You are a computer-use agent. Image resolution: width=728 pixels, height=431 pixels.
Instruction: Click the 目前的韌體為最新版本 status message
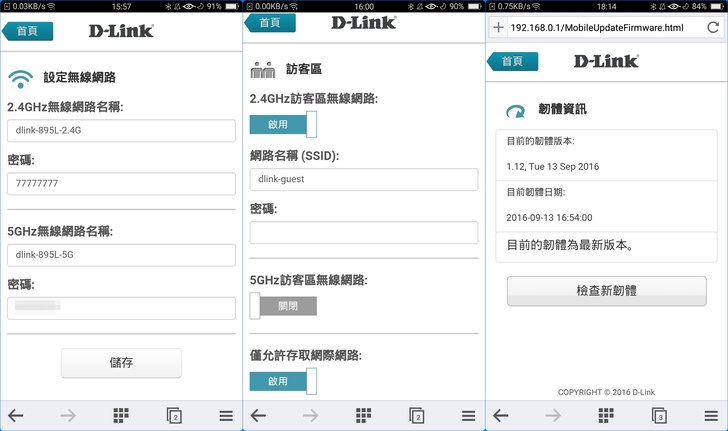click(570, 245)
